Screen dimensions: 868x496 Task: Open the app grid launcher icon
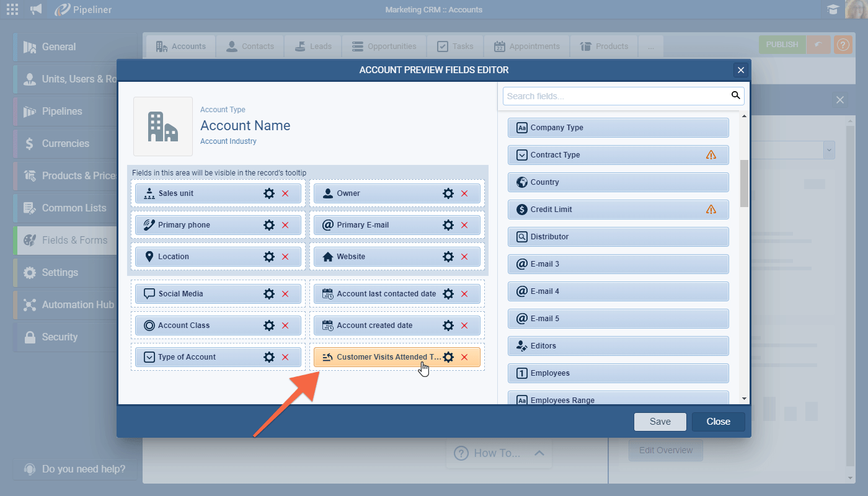click(x=12, y=9)
